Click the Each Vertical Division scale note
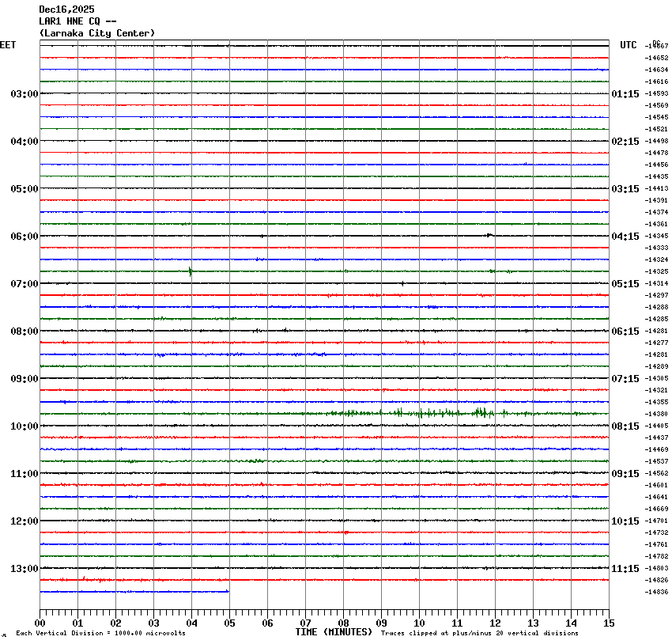 coord(101,633)
